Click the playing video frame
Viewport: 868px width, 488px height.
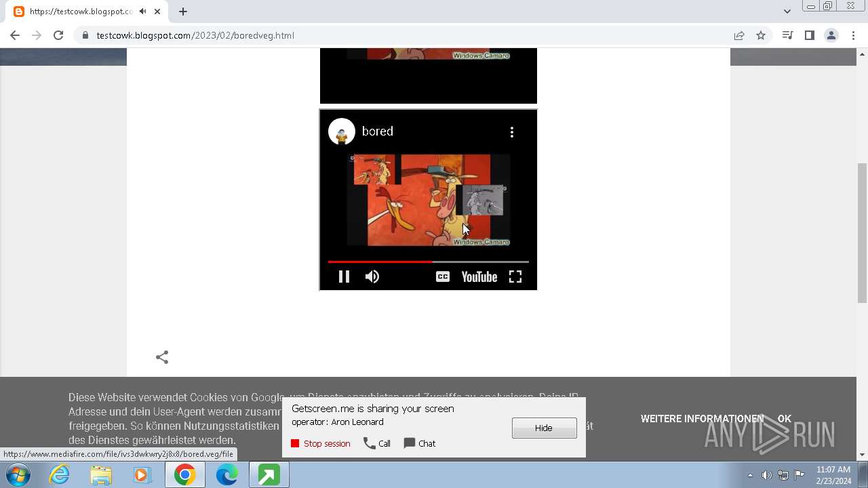(x=429, y=200)
